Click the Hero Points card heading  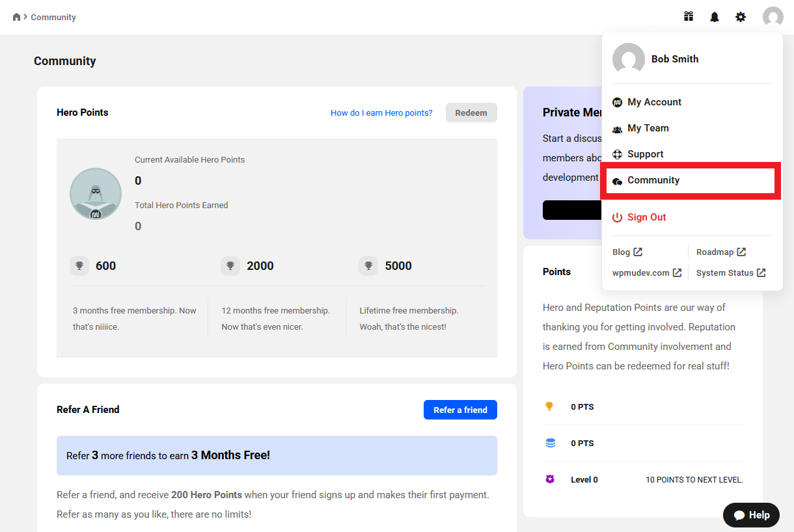(x=83, y=113)
